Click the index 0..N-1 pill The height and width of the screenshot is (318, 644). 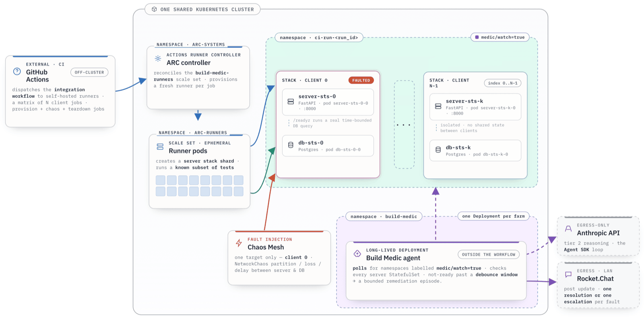click(503, 83)
